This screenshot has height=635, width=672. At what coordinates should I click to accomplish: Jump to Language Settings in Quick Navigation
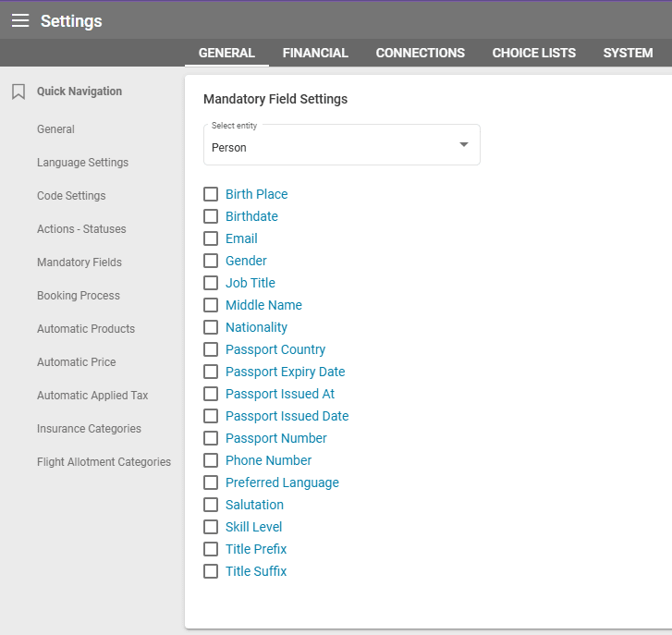click(82, 163)
